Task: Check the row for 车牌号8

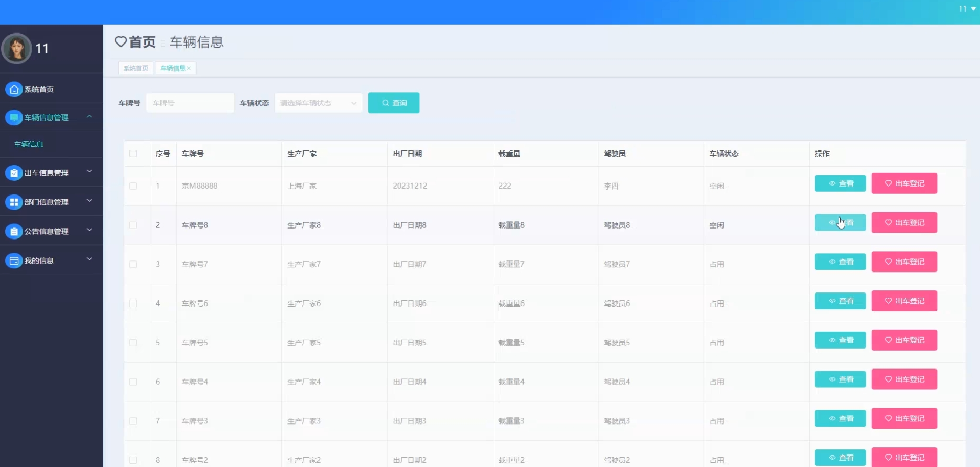Action: pos(133,225)
